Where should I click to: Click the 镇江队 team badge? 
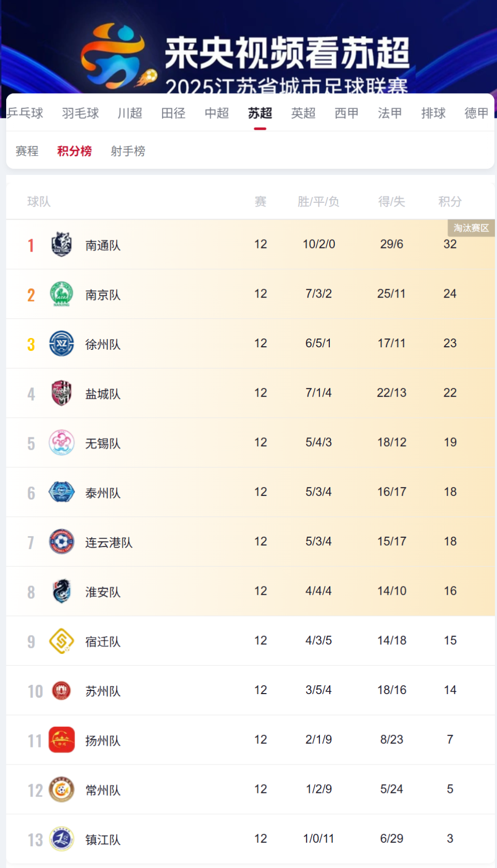(x=62, y=839)
